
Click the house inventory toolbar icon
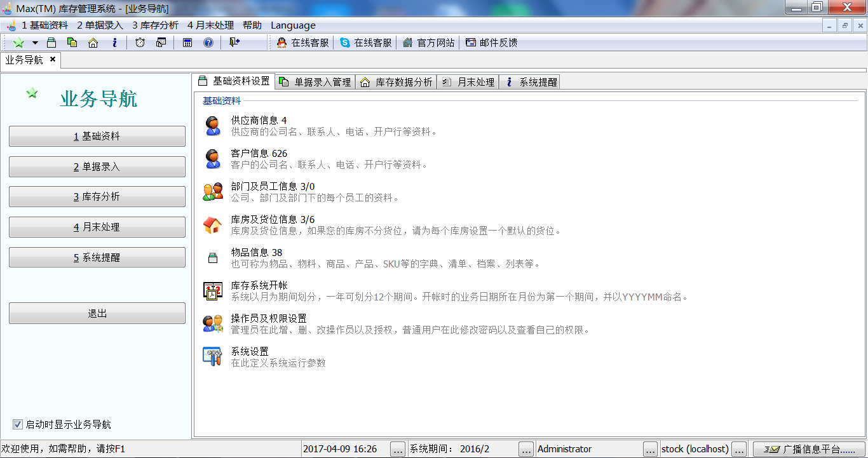tap(93, 43)
